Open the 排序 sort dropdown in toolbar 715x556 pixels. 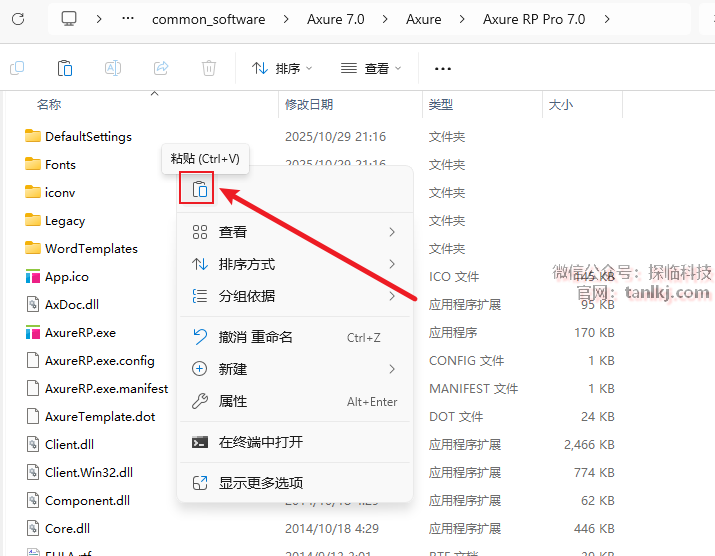(x=282, y=68)
